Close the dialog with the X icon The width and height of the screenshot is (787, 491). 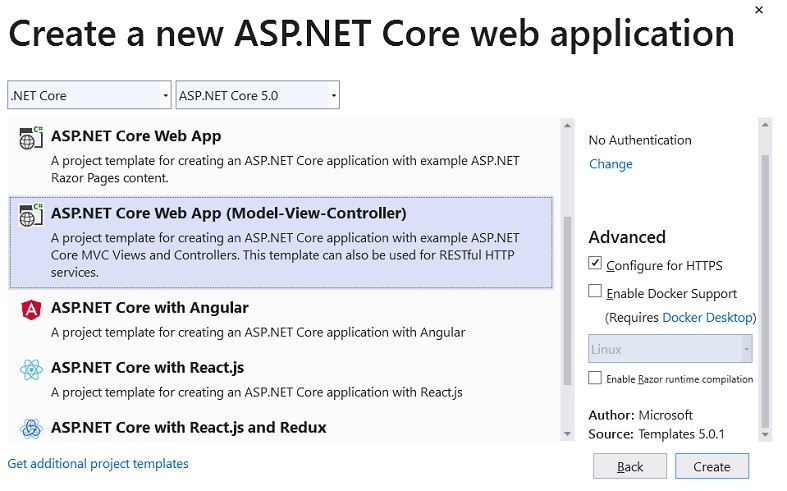coord(759,10)
